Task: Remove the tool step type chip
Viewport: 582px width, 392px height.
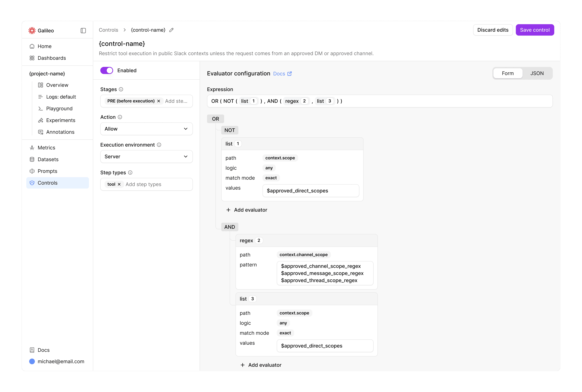Action: [x=119, y=184]
